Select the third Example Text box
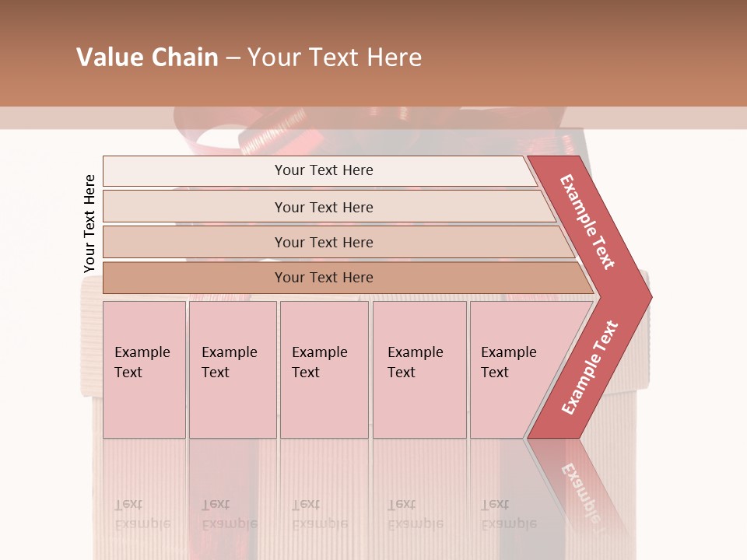747x560 pixels. pyautogui.click(x=324, y=369)
